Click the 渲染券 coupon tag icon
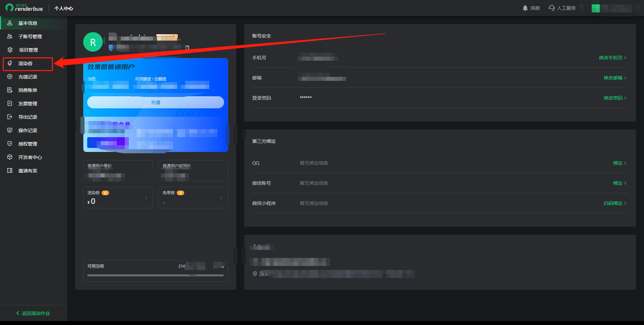644x325 pixels. click(x=10, y=63)
